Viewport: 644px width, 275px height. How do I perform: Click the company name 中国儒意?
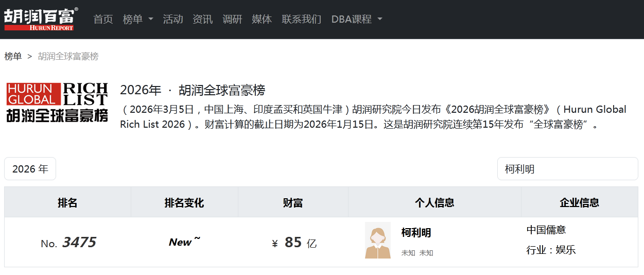546,230
